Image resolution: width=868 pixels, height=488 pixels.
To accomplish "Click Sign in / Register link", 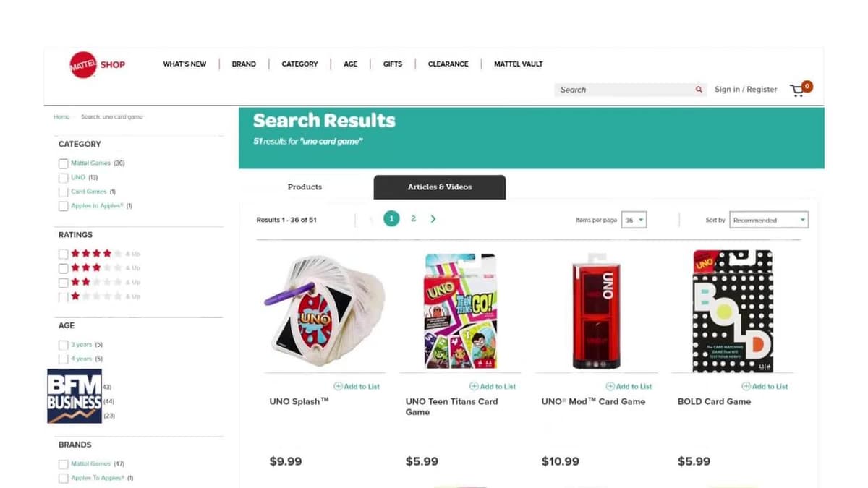I will coord(746,90).
